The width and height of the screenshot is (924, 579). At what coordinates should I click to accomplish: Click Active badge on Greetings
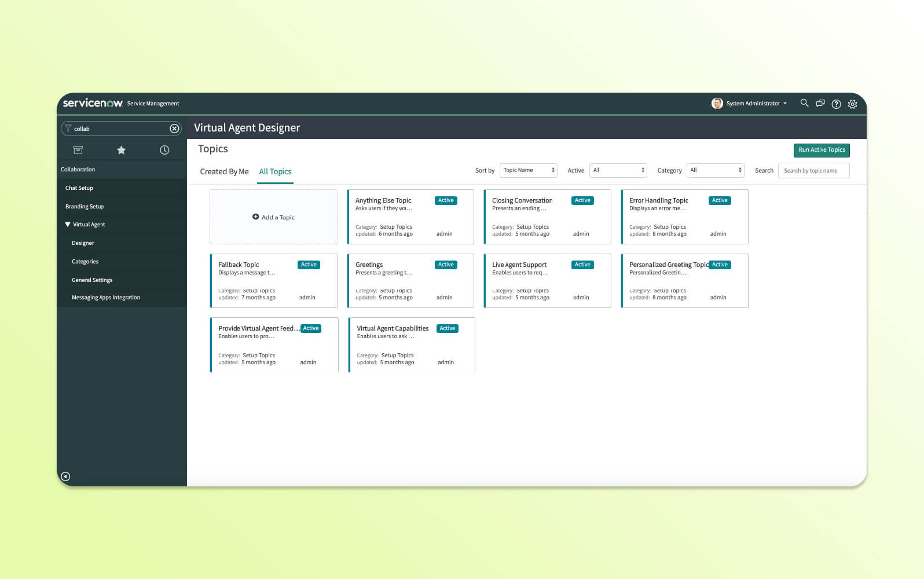(446, 265)
